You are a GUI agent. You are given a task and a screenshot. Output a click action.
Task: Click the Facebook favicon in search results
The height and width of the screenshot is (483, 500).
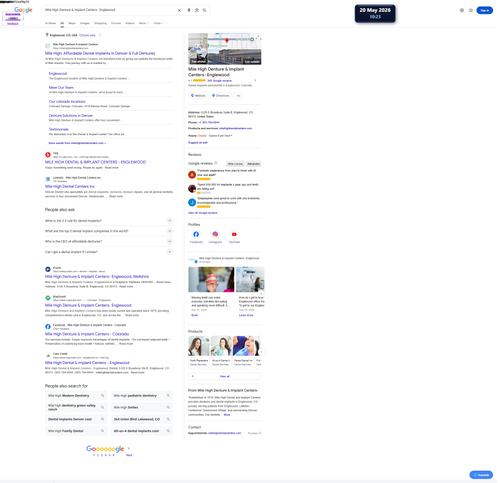[x=48, y=326]
